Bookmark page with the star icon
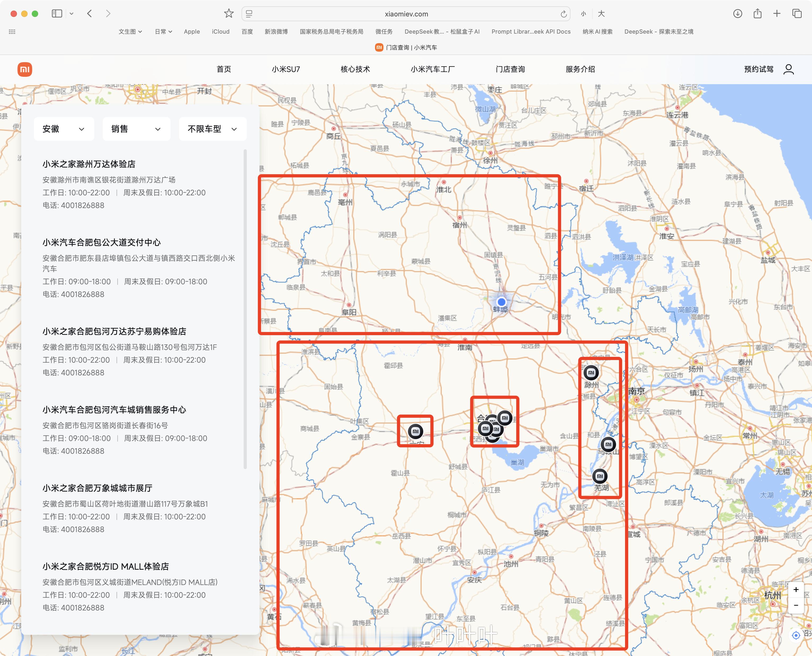Image resolution: width=812 pixels, height=656 pixels. click(x=229, y=14)
